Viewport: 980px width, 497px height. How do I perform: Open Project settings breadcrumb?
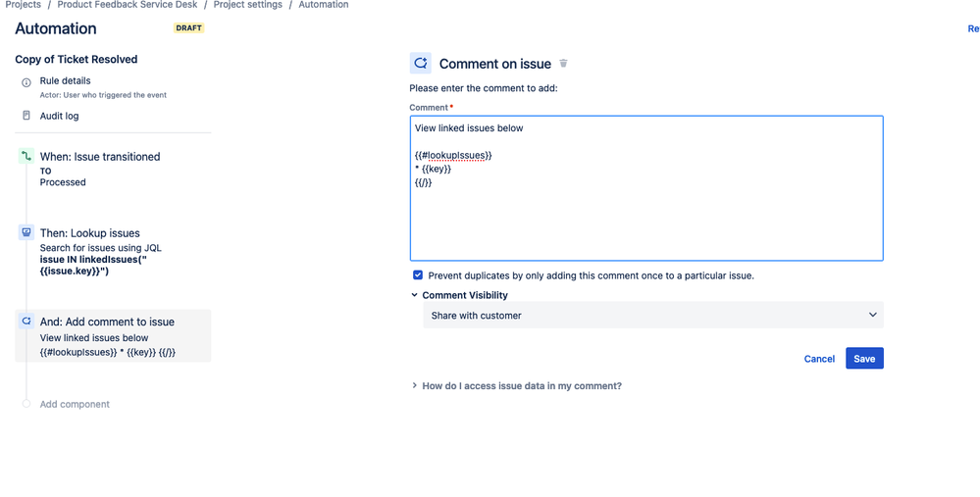(x=247, y=4)
